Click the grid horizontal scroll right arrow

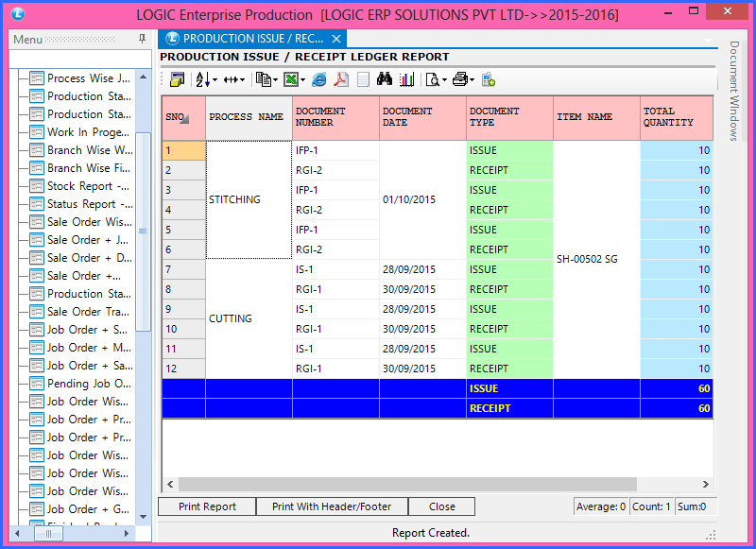coord(705,484)
